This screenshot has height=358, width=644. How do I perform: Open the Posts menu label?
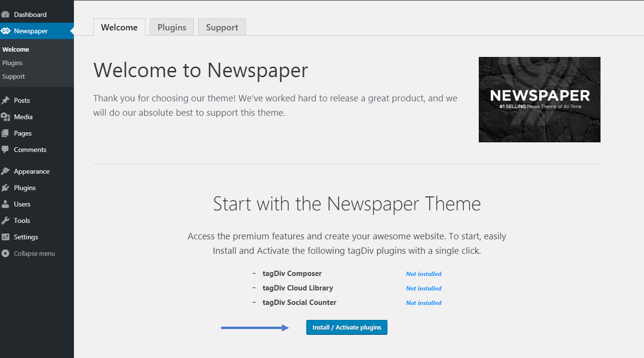[x=22, y=100]
